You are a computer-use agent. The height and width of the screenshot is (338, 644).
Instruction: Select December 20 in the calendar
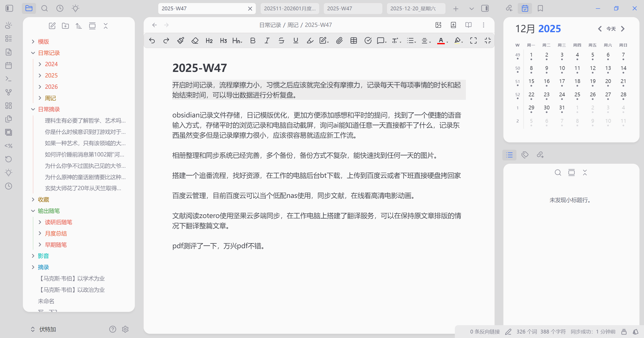pos(608,81)
